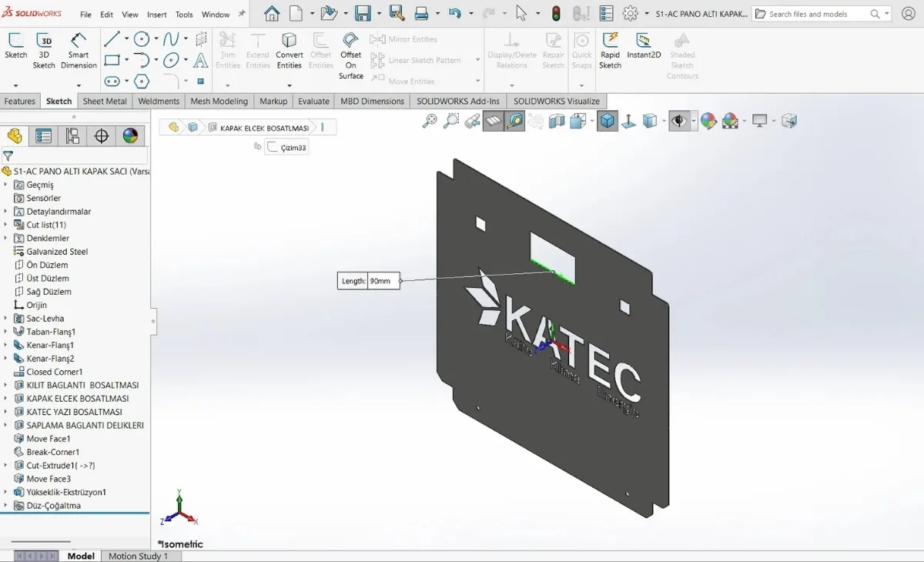Click the Rapid Sketch tool
The image size is (924, 562).
pos(610,50)
